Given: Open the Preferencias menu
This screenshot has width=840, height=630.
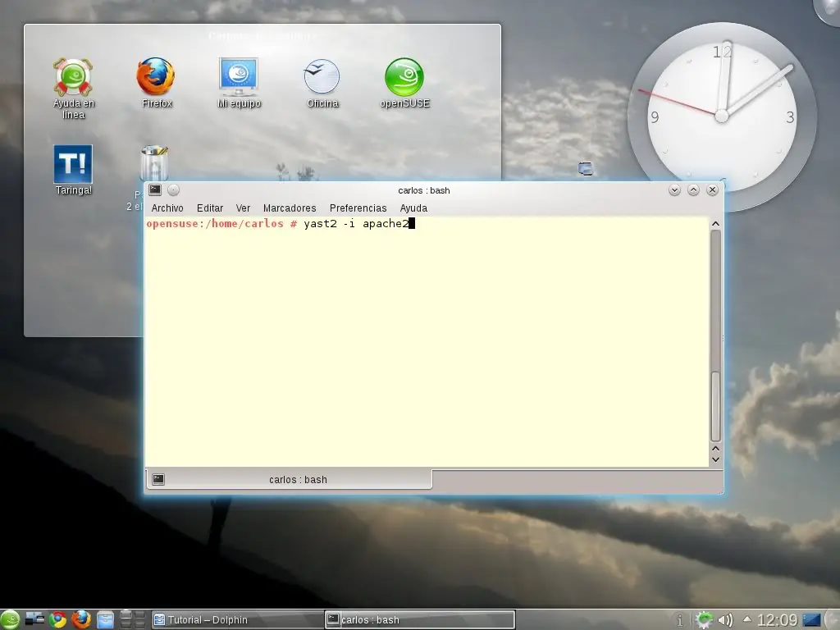Looking at the screenshot, I should 358,208.
